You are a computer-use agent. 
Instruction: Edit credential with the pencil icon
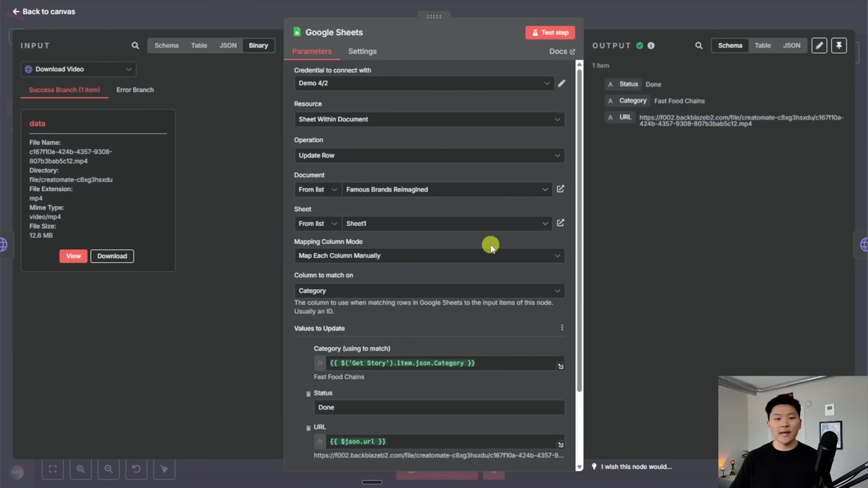click(561, 83)
